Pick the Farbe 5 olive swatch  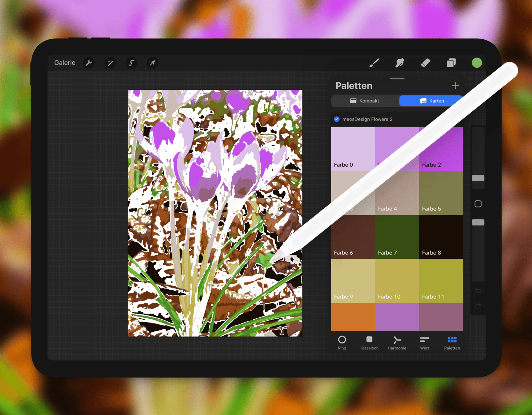(441, 193)
